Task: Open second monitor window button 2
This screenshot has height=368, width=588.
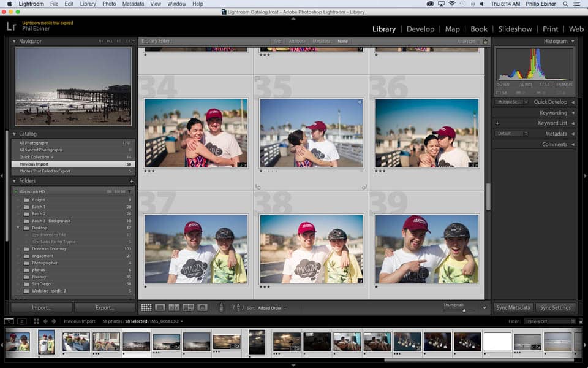Action: click(22, 321)
